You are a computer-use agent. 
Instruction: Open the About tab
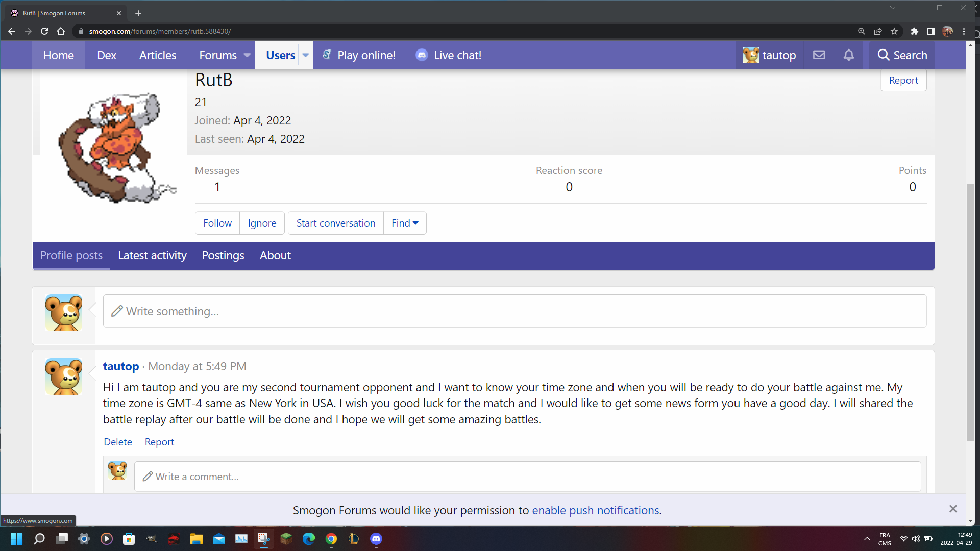[x=275, y=255]
